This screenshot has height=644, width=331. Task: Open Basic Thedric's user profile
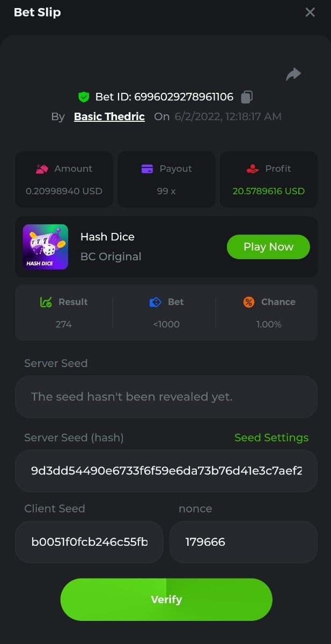click(x=109, y=116)
